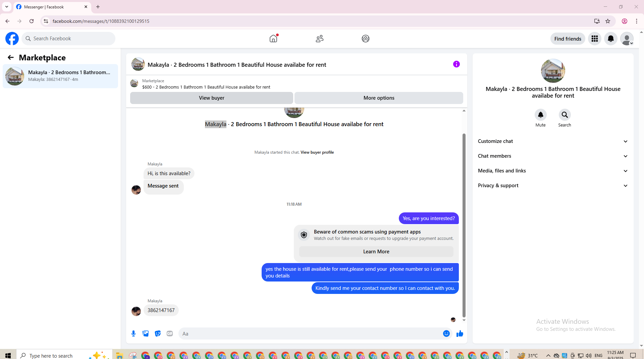Click the install app icon in address bar
The image size is (644, 359).
597,21
